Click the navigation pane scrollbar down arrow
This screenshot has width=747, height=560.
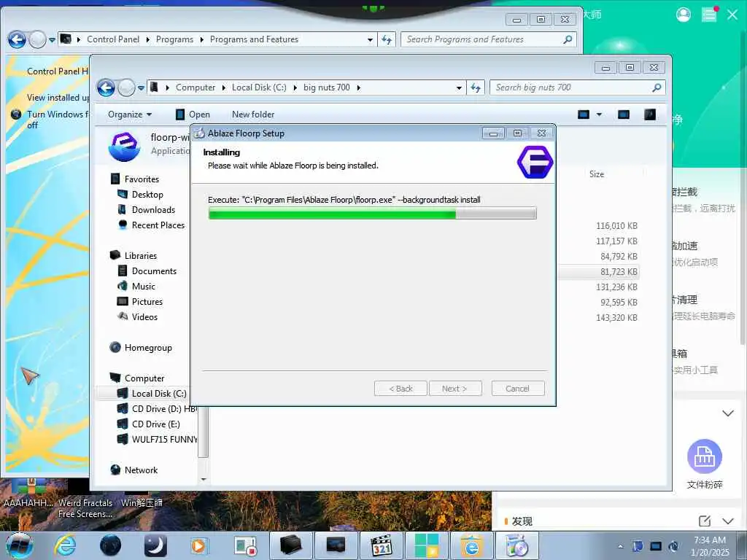(x=204, y=479)
